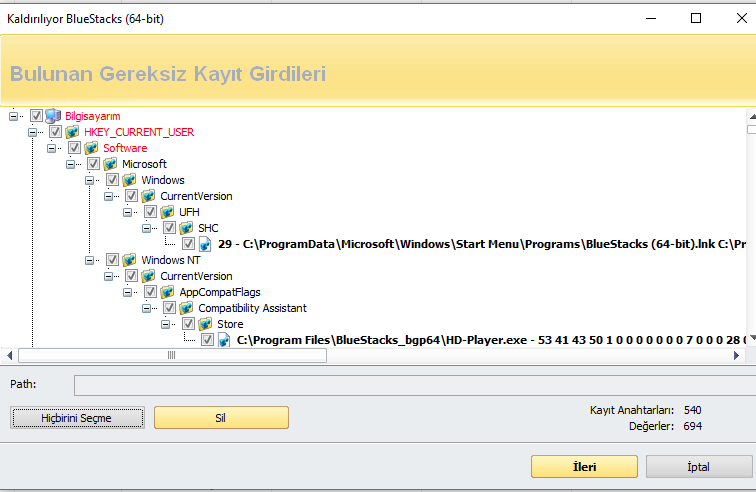Click the icon of CurrentVersion under Windows
The image size is (756, 492).
[148, 196]
